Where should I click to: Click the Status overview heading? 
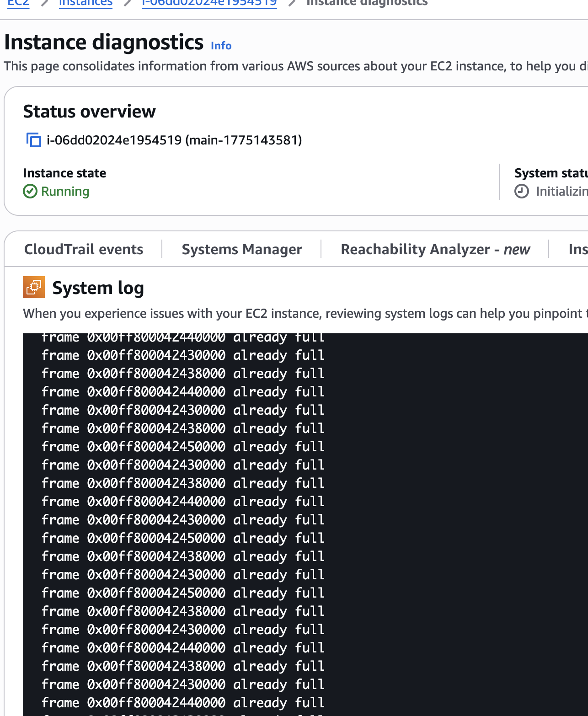click(89, 112)
